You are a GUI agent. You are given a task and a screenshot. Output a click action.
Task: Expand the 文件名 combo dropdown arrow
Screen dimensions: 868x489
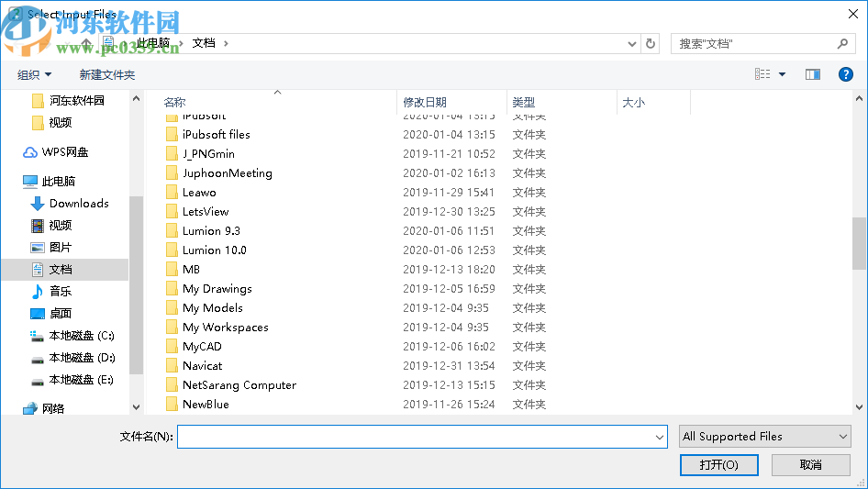coord(660,437)
